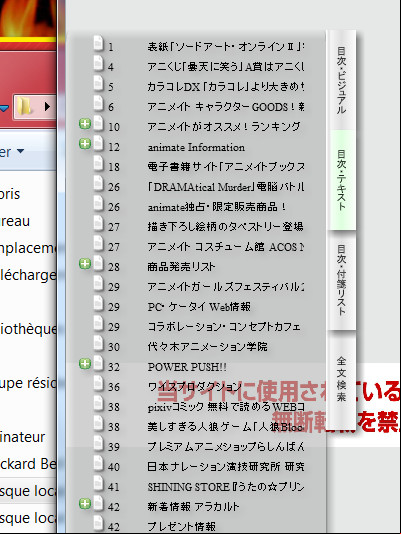
Task: Click the page icon beside pixivコミック
Action: (98, 403)
